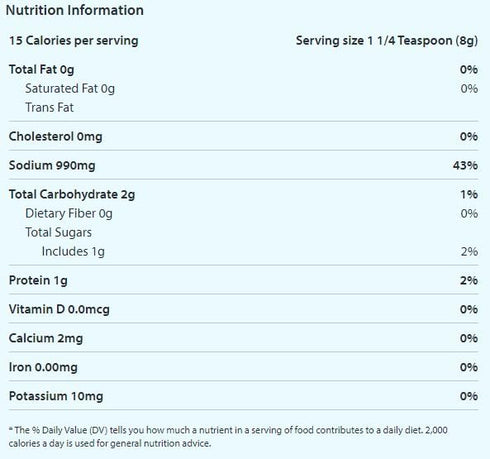
Task: Click the 43% sodium daily value
Action: (x=465, y=165)
